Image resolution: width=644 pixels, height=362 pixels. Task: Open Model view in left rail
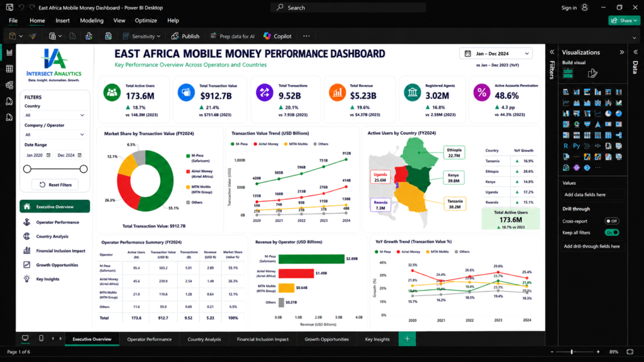[9, 85]
